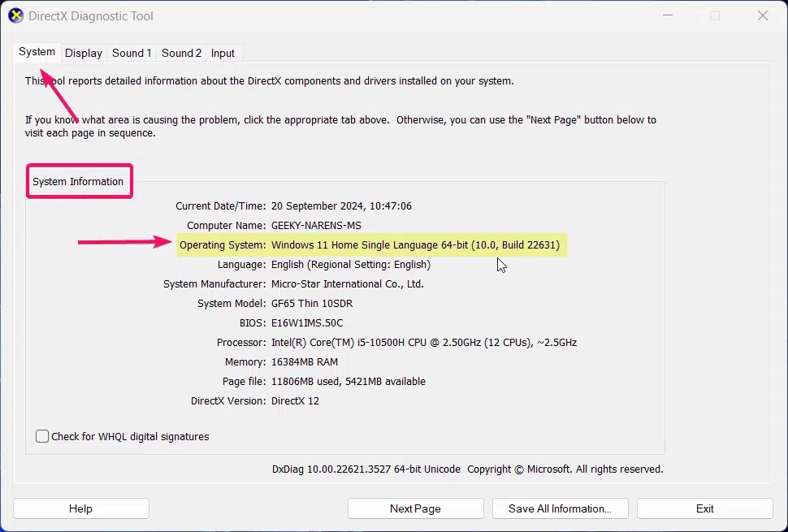Click memory value 16384MB RAM

[x=305, y=362]
